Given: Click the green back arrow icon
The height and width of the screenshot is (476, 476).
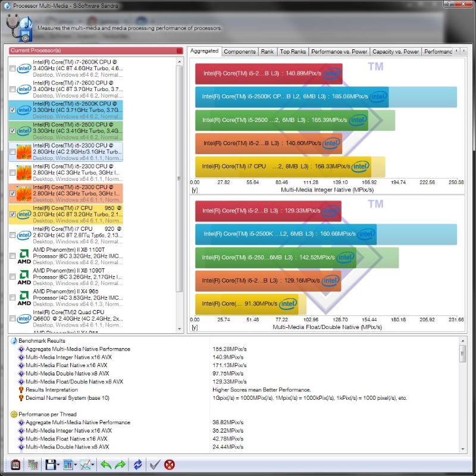Looking at the screenshot, I should point(106,465).
